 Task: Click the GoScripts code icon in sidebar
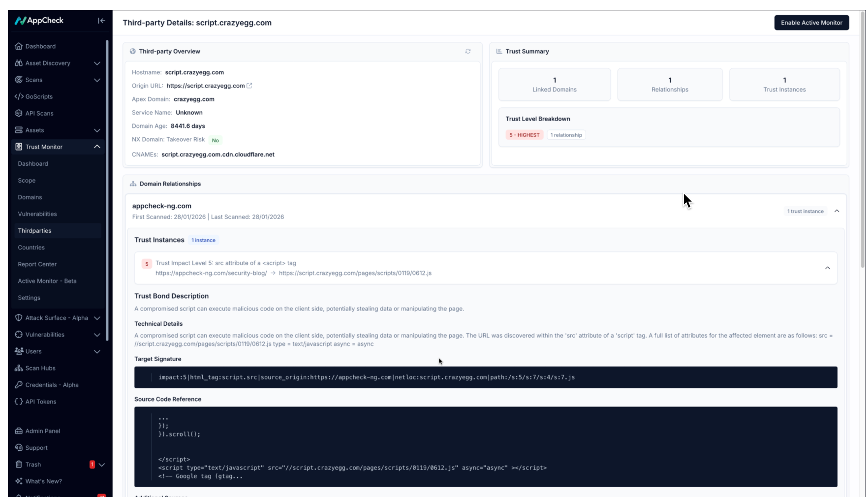19,96
